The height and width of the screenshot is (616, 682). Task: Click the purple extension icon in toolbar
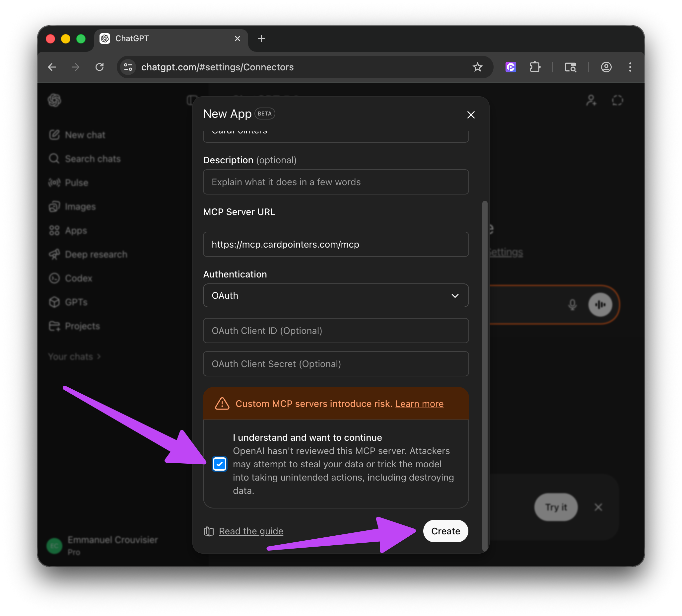[x=511, y=67]
